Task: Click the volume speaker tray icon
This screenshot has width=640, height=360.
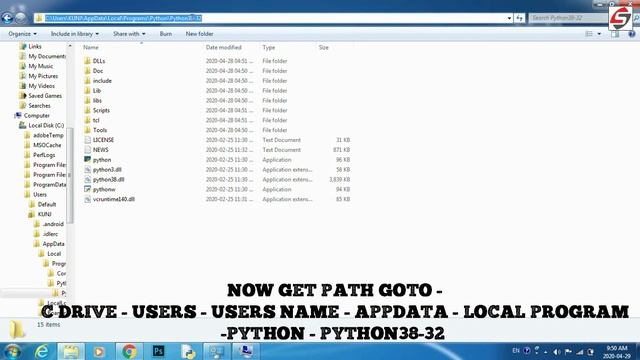Action: [x=556, y=351]
